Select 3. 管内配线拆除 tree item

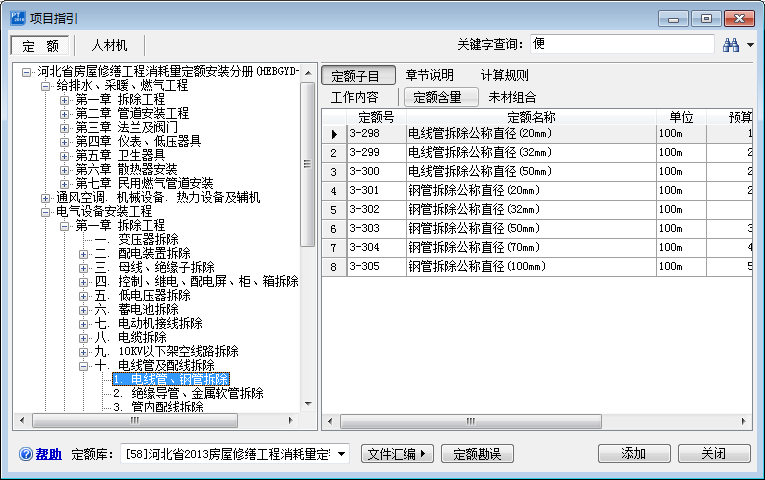(158, 407)
